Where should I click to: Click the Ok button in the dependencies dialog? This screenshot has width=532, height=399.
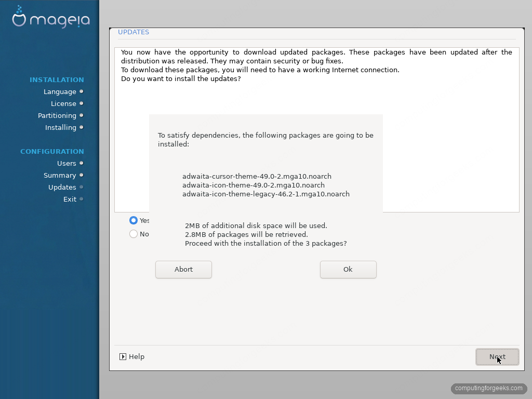coord(348,270)
